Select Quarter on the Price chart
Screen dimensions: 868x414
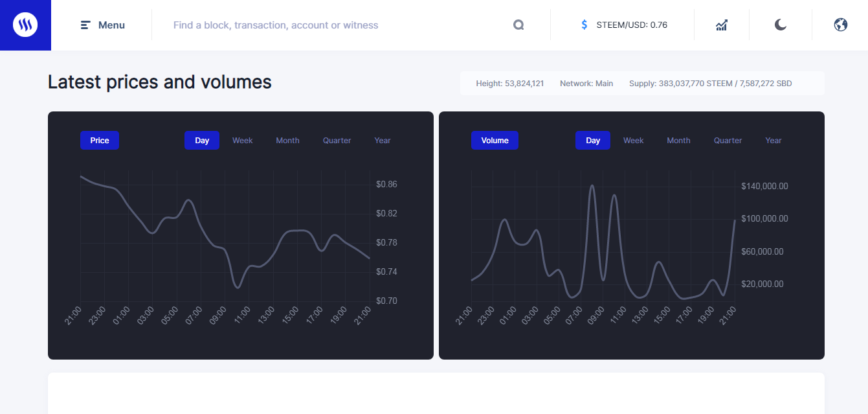337,141
